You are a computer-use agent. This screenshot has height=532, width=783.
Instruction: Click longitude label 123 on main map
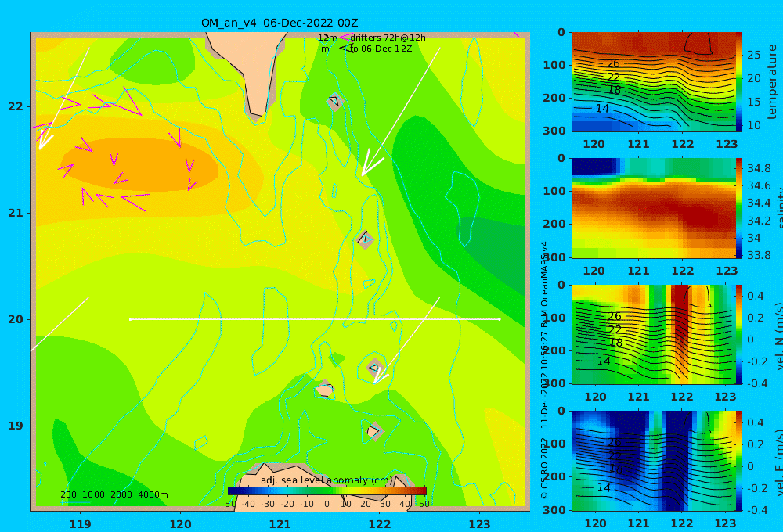[x=480, y=524]
